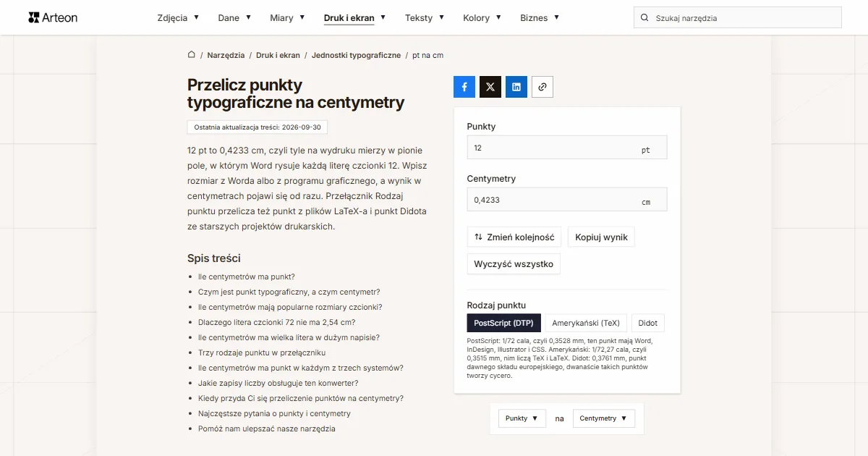Open 'punkt w każdym z trzech systemów' link
The image size is (868, 456).
pos(301,368)
